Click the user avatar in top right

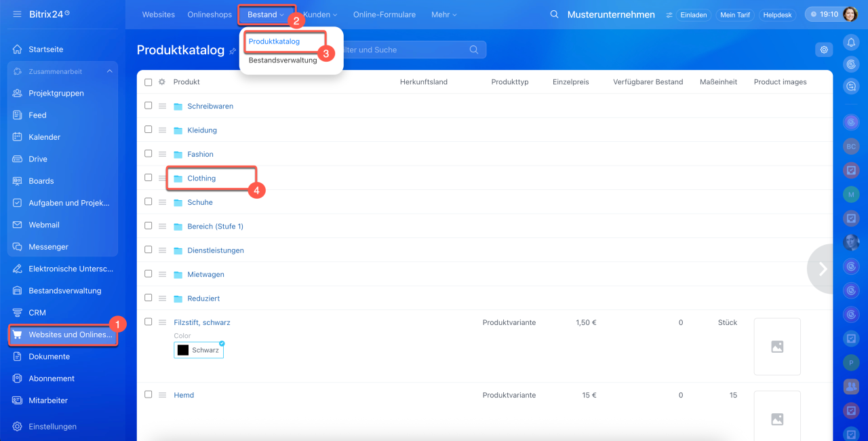pyautogui.click(x=850, y=14)
